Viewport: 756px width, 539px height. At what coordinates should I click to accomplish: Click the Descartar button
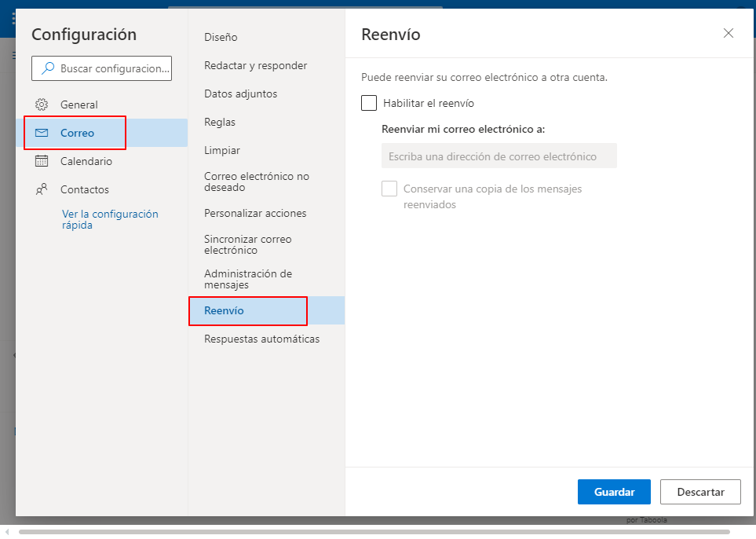[700, 492]
